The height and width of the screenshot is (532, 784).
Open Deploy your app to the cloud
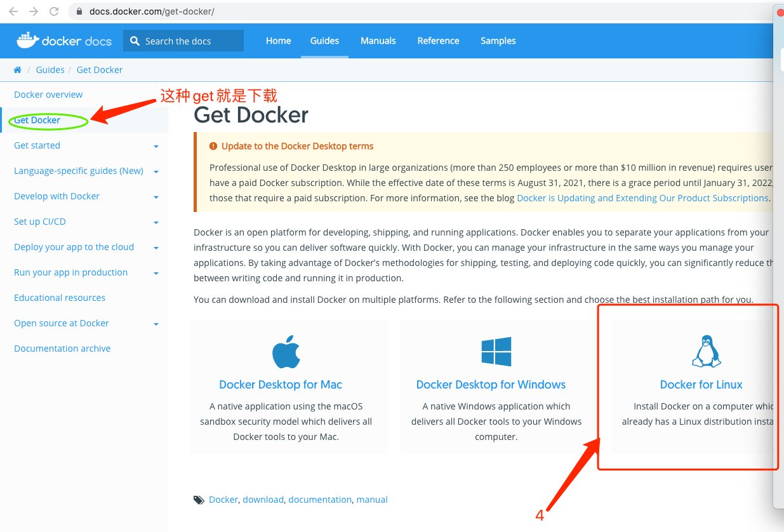(x=74, y=247)
